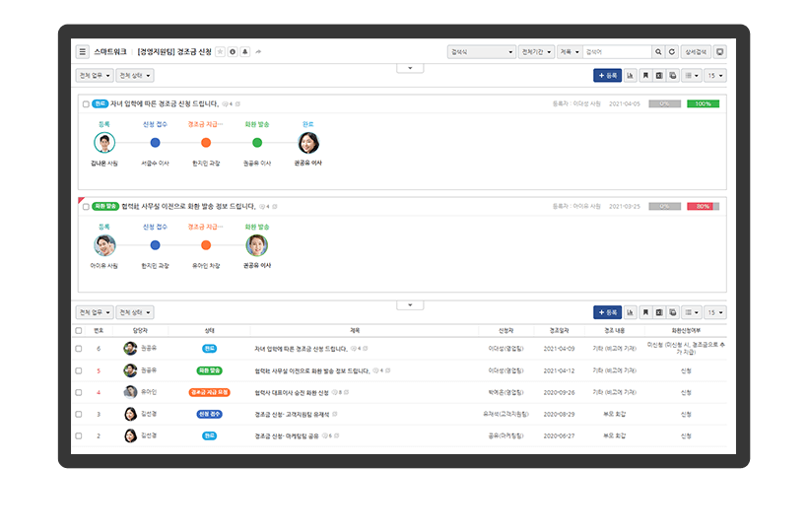The height and width of the screenshot is (532, 808).
Task: Expand panel using chevron tab above the table
Action: [x=410, y=304]
